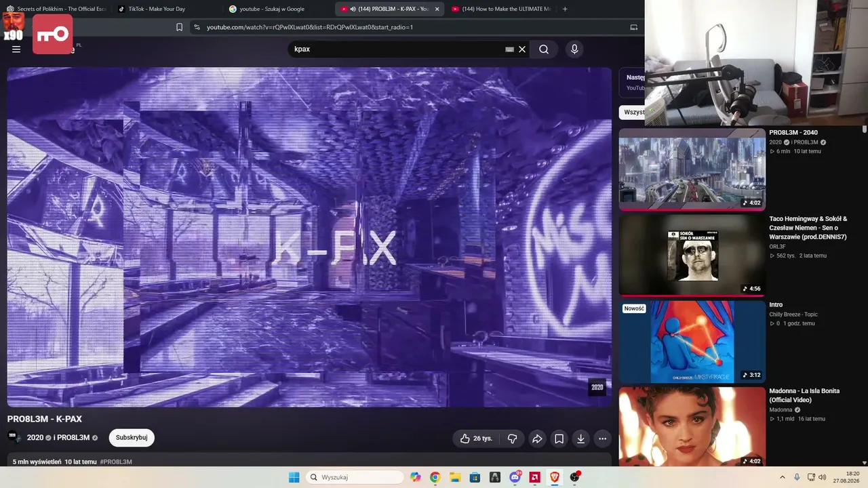The width and height of the screenshot is (868, 488).
Task: Open the Chilly Breeze Intro video thumbnail
Action: [692, 342]
